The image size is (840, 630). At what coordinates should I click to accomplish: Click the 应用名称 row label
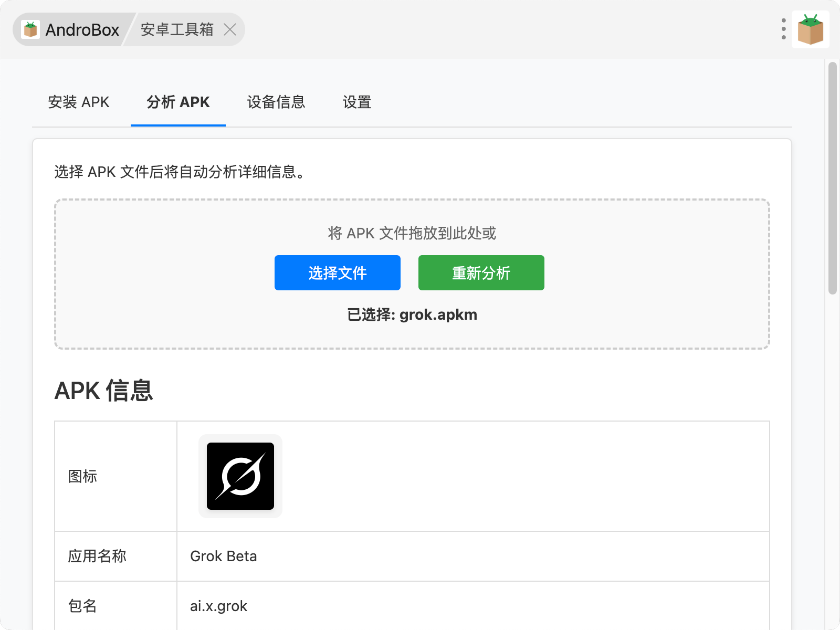(x=97, y=556)
